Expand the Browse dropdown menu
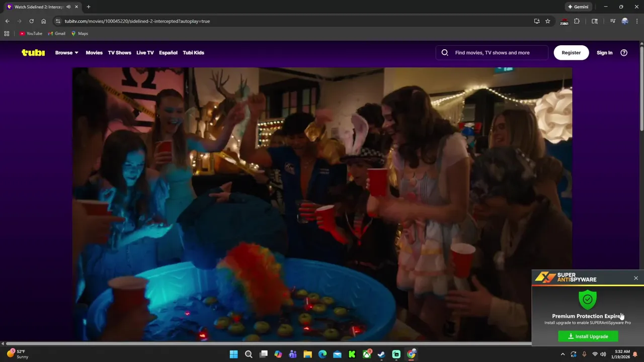Viewport: 644px width, 362px height. click(66, 52)
